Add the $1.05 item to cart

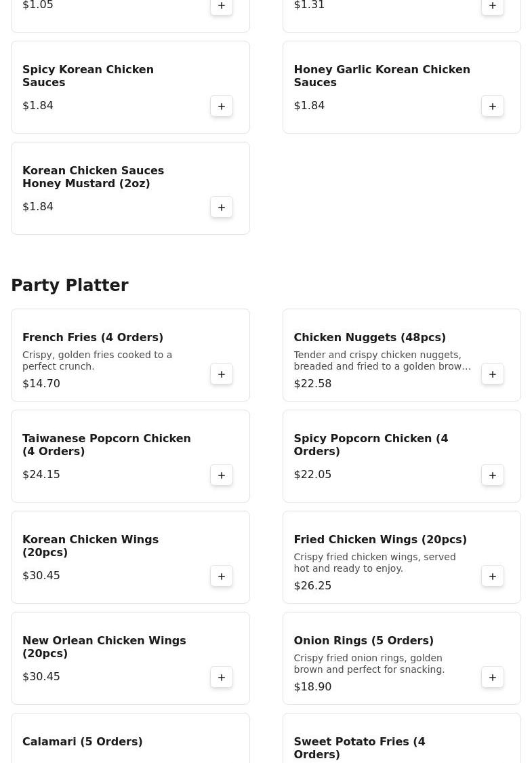click(222, 6)
